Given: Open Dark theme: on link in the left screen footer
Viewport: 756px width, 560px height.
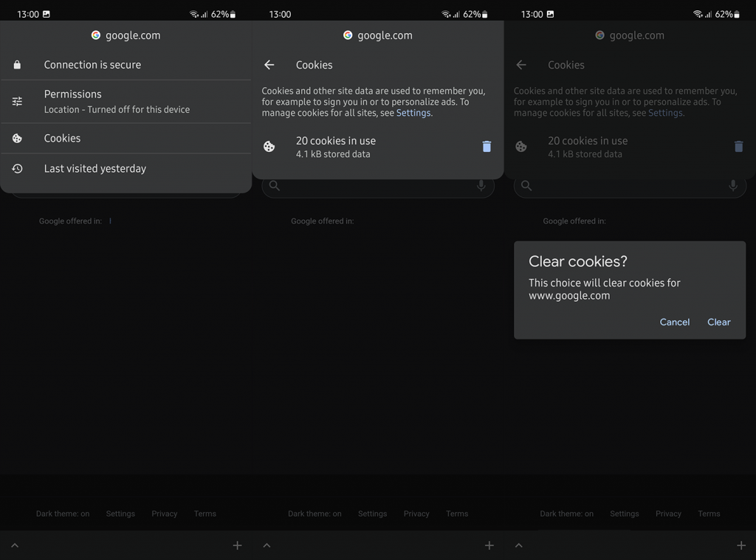Looking at the screenshot, I should (x=63, y=514).
